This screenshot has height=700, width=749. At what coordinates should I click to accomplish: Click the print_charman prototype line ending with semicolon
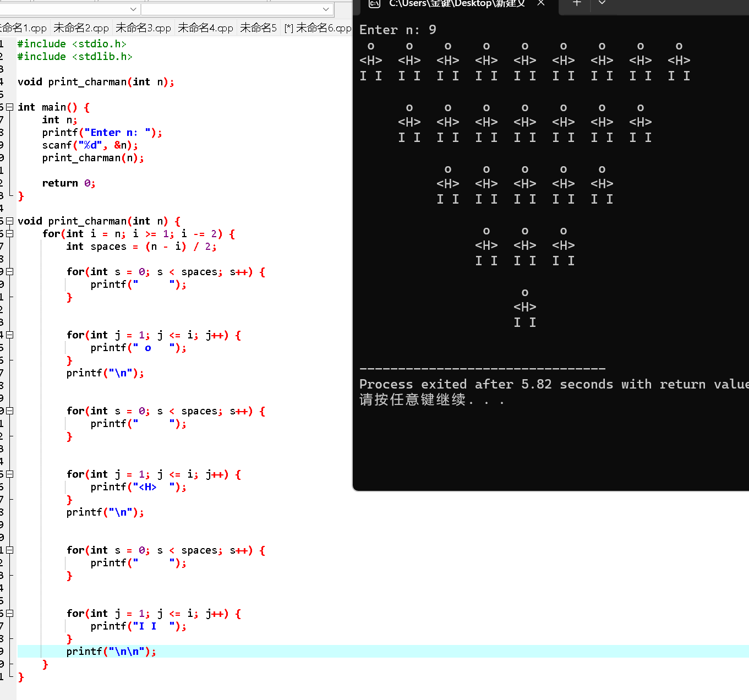coord(96,82)
